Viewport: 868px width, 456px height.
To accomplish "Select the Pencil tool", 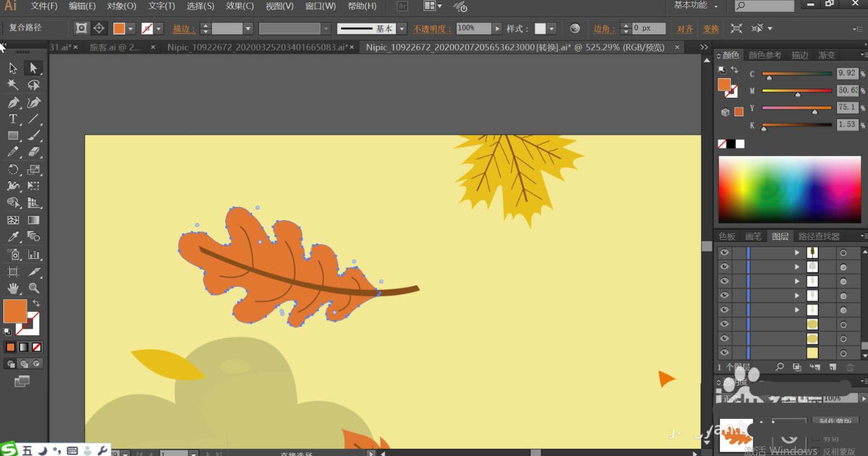I will [13, 152].
